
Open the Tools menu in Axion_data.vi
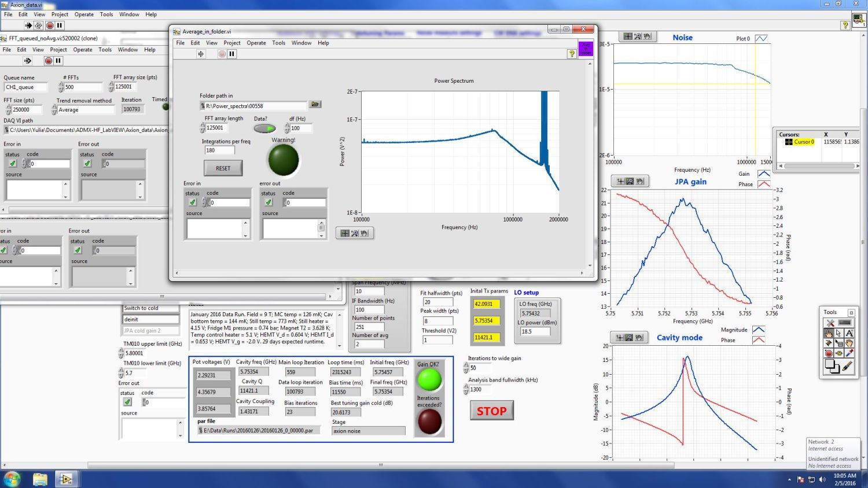pos(106,14)
